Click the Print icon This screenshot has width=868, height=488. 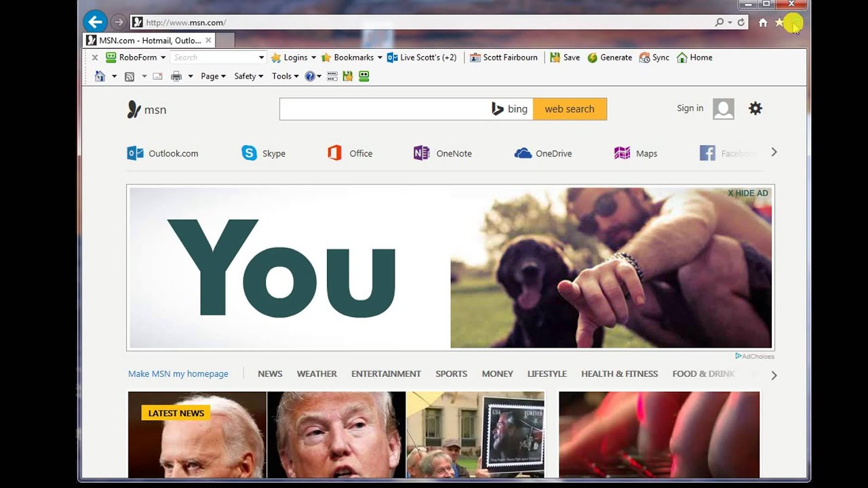pyautogui.click(x=176, y=77)
